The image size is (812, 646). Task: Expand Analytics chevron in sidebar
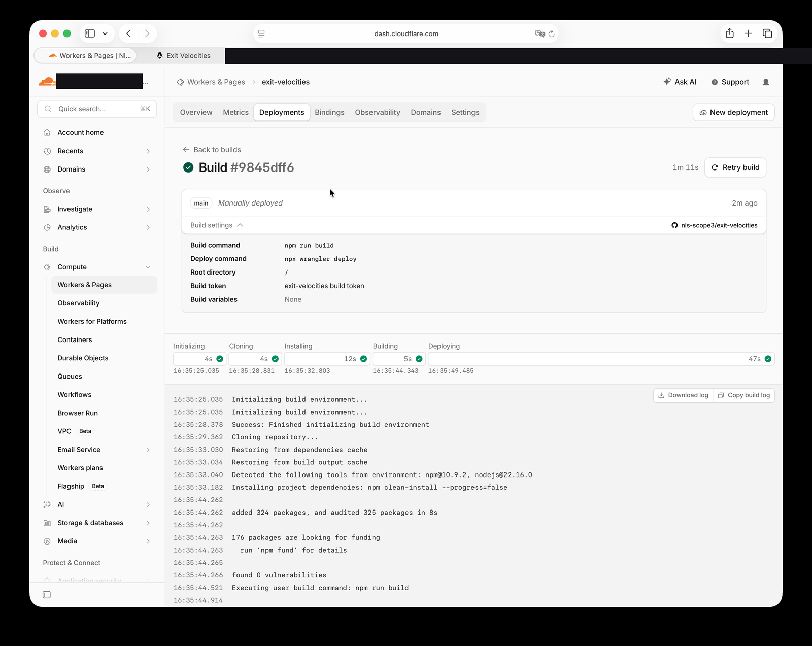[x=148, y=227]
